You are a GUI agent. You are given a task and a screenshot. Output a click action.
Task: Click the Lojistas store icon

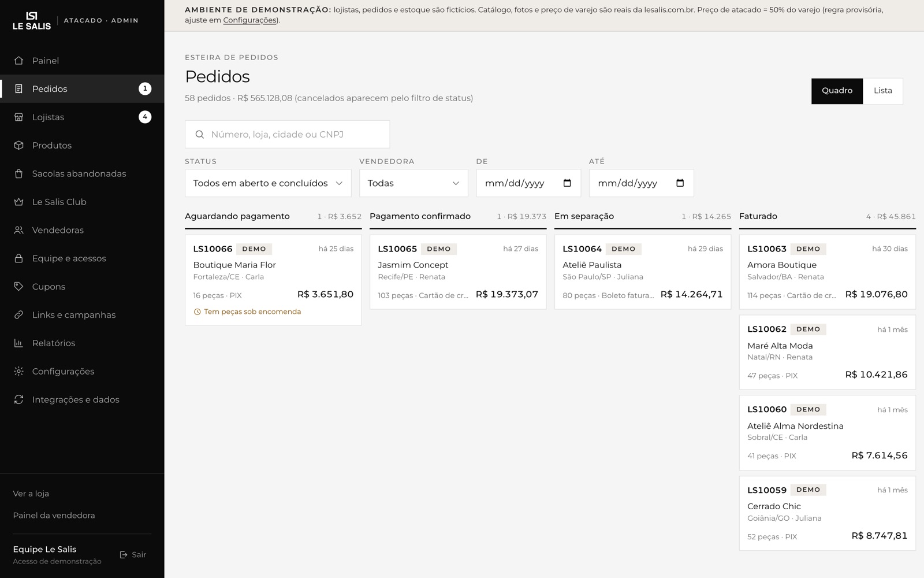(18, 117)
